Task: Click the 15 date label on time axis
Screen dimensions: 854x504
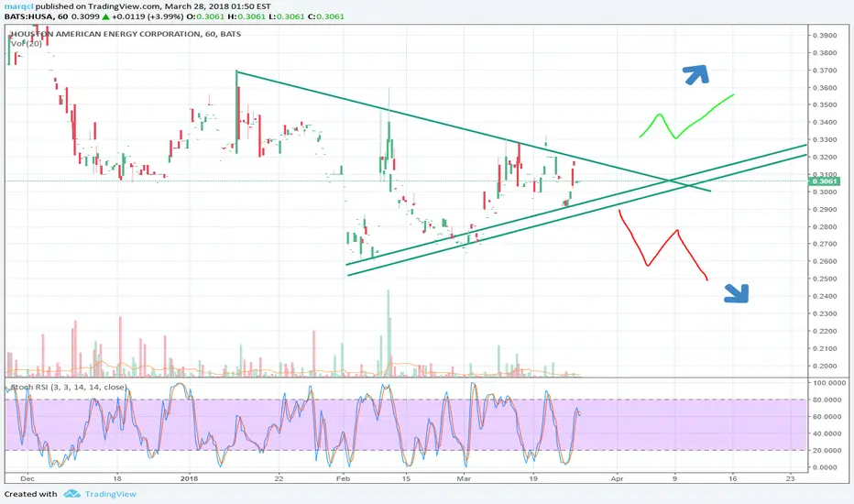Action: coord(406,479)
